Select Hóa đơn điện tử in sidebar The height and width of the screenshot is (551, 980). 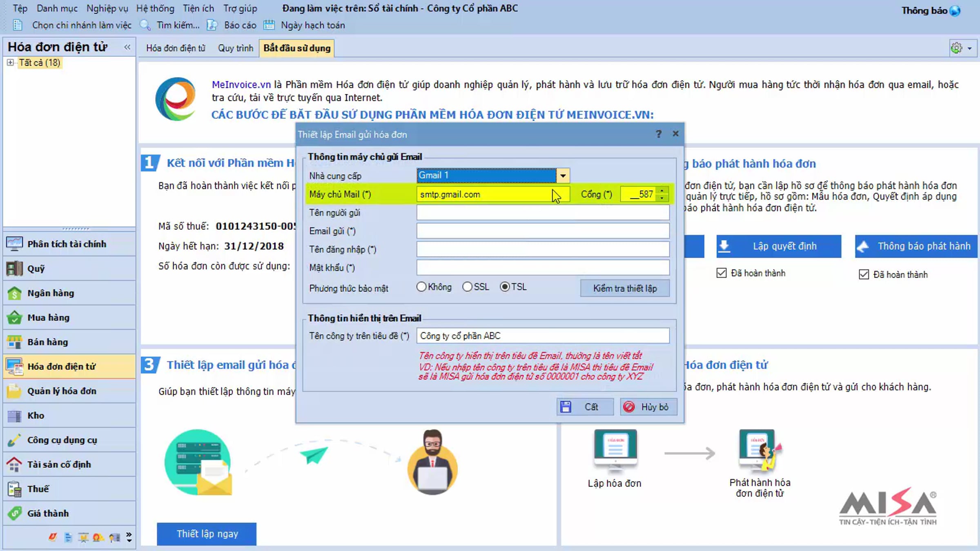point(69,367)
